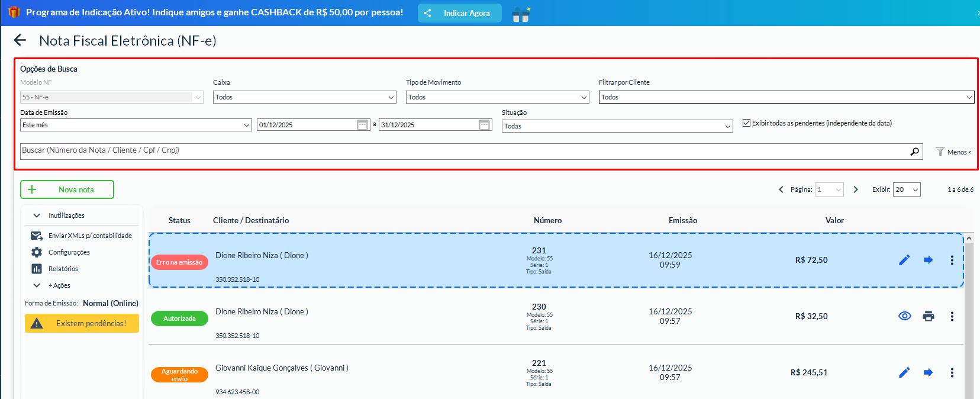This screenshot has width=980, height=399.
Task: Click the Indicar Agora button
Action: pos(459,13)
